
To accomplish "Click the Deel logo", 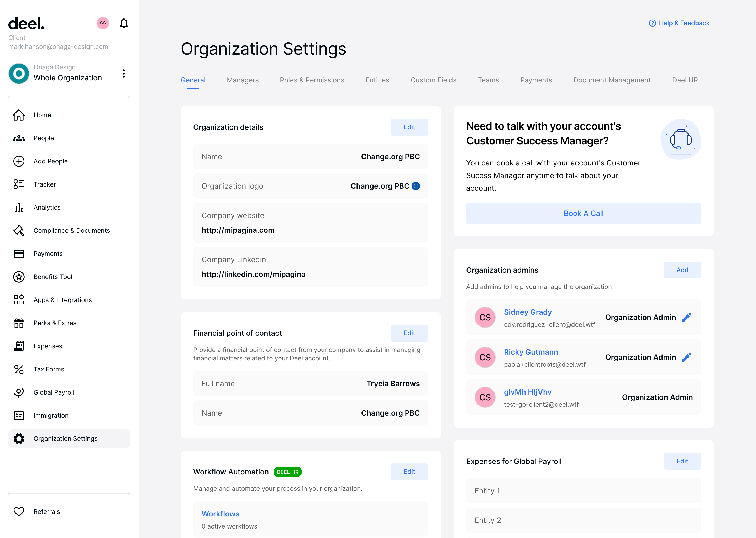I will pyautogui.click(x=26, y=24).
